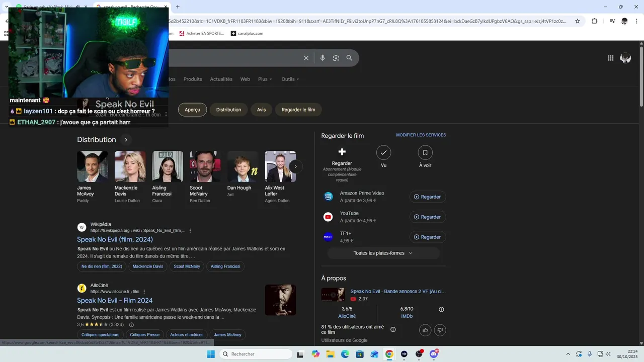Image resolution: width=644 pixels, height=362 pixels.
Task: Start voice search with the microphone icon
Action: 323,58
